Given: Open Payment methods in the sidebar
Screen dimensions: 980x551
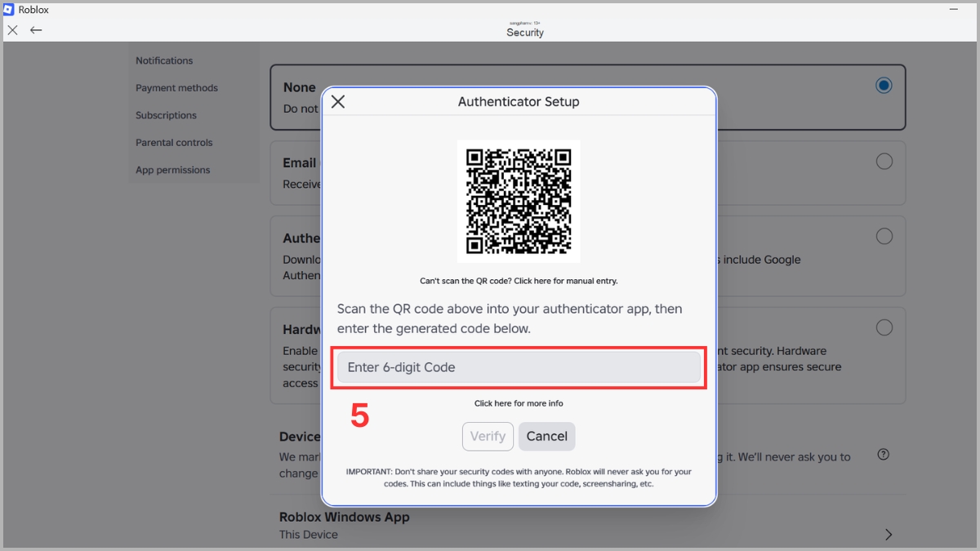Looking at the screenshot, I should [x=176, y=88].
